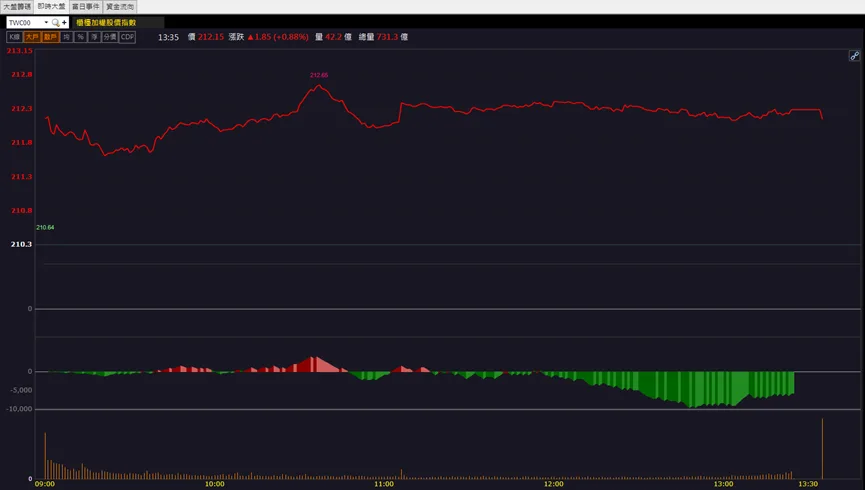
Task: Click the 211.8 y-axis label
Action: tap(22, 142)
